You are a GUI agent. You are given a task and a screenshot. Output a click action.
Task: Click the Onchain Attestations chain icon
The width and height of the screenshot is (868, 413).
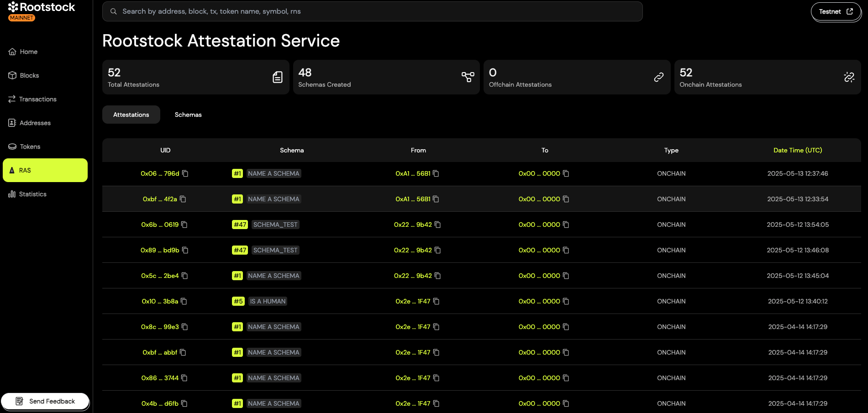849,77
